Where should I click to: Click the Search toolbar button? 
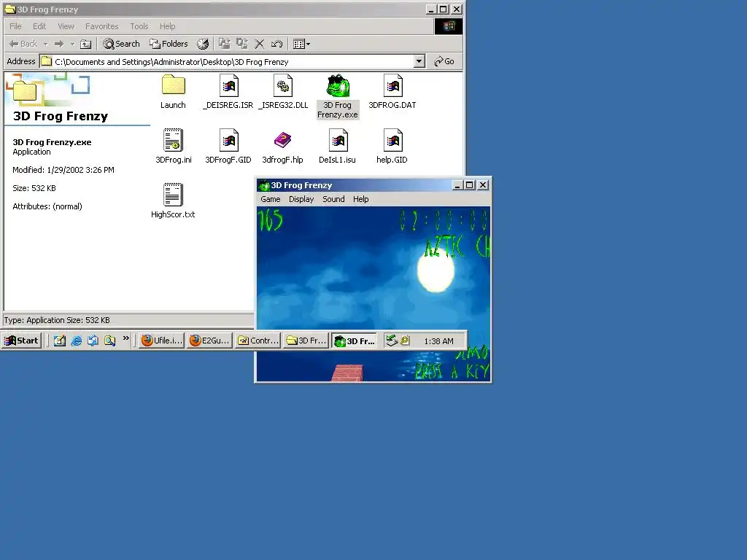pos(122,44)
